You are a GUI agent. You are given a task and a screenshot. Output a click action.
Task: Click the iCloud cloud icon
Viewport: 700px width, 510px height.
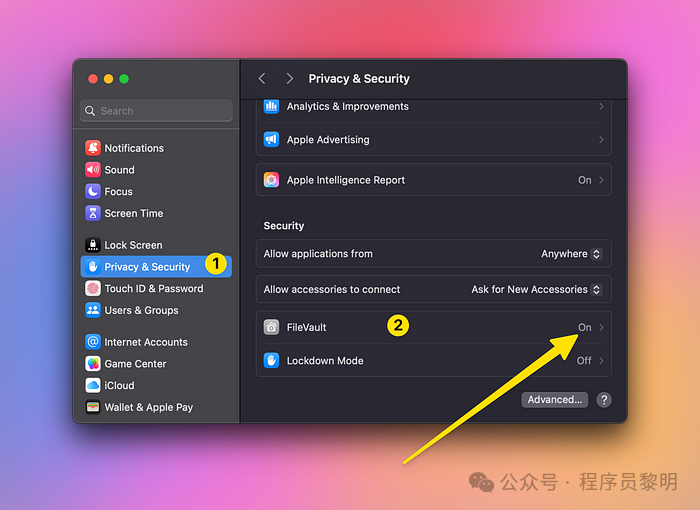pyautogui.click(x=93, y=385)
